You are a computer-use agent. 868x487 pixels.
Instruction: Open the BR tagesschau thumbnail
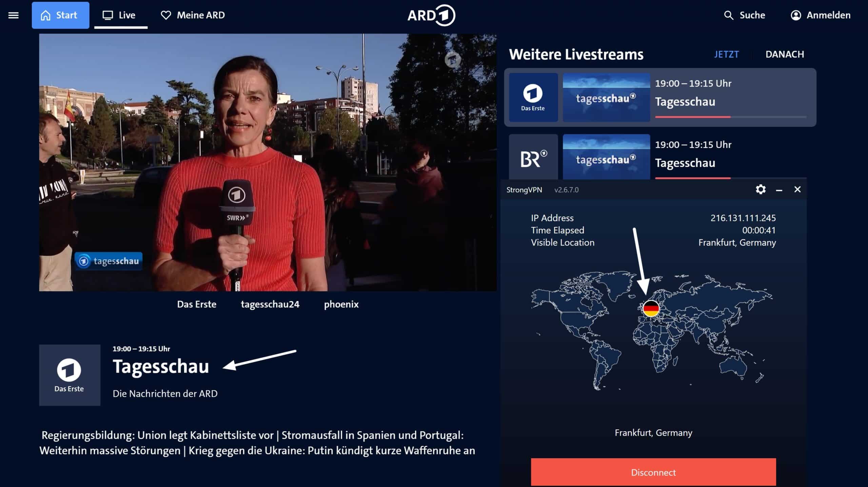click(606, 157)
